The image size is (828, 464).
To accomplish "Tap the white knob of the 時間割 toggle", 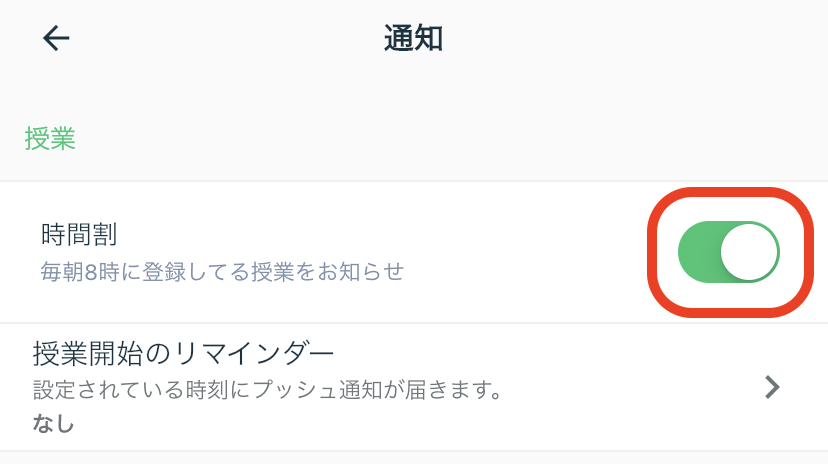I will tap(749, 252).
